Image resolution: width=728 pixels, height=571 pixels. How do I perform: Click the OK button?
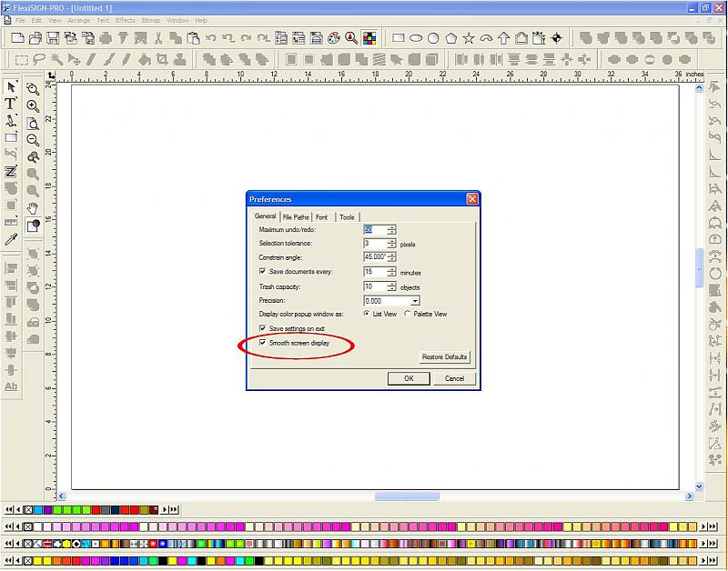[x=409, y=378]
